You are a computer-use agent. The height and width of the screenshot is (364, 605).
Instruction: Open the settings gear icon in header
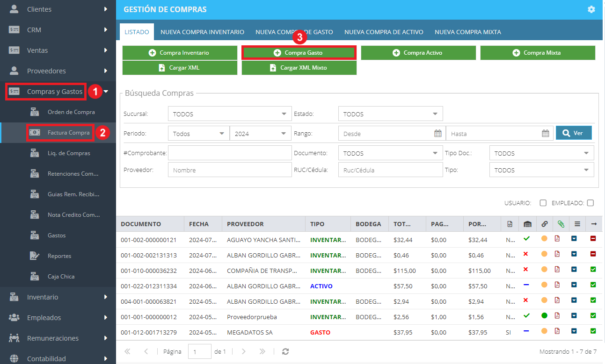tap(591, 9)
